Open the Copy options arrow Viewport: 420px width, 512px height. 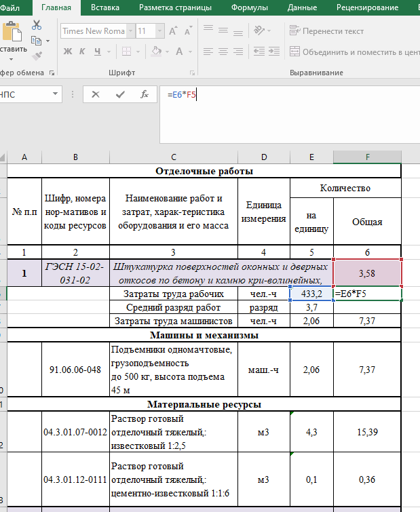[x=48, y=41]
